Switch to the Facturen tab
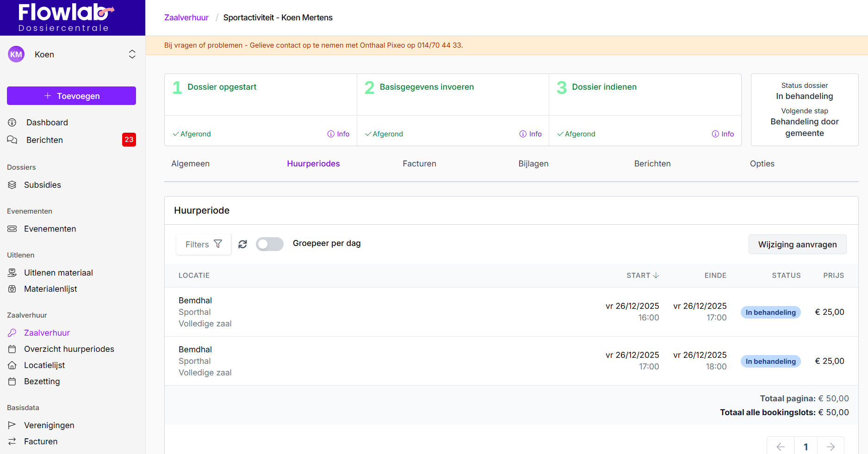 click(419, 164)
